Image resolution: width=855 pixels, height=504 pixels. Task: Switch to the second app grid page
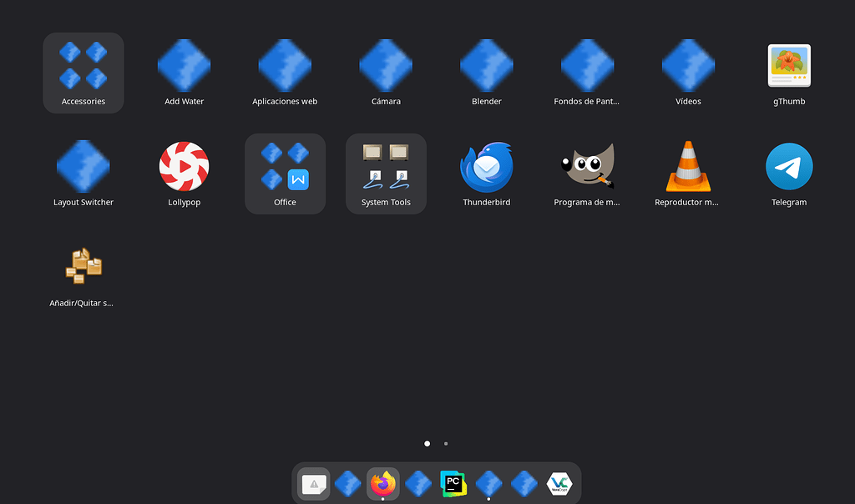tap(445, 444)
